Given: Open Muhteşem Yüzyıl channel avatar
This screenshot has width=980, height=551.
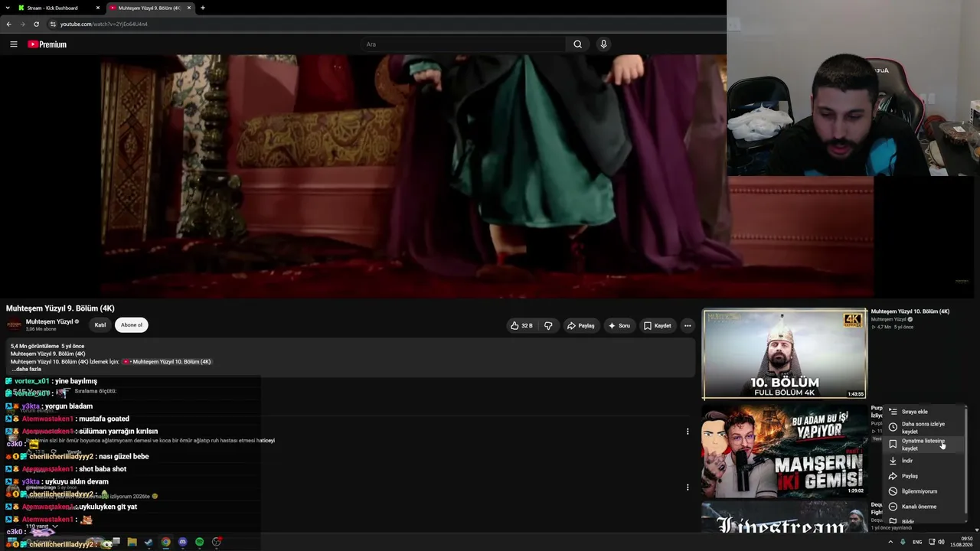Looking at the screenshot, I should point(14,324).
